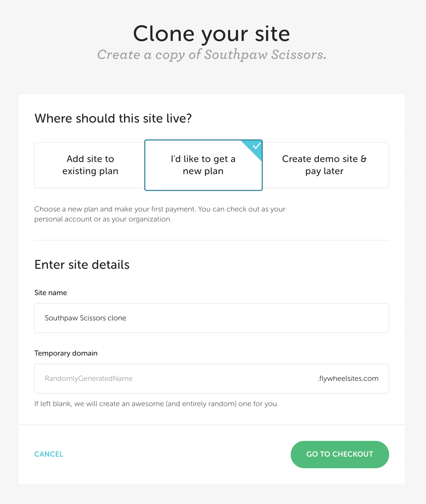Click the Temporary domain label

click(x=66, y=353)
